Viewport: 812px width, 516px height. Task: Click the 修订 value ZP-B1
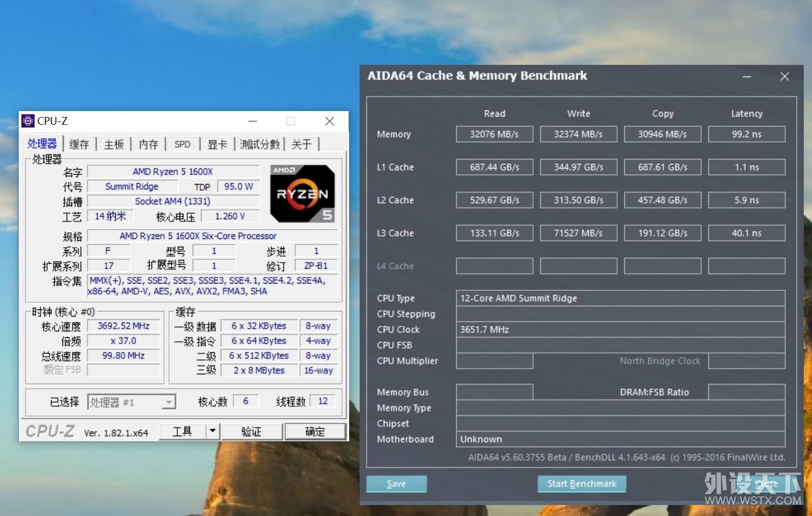tap(316, 265)
